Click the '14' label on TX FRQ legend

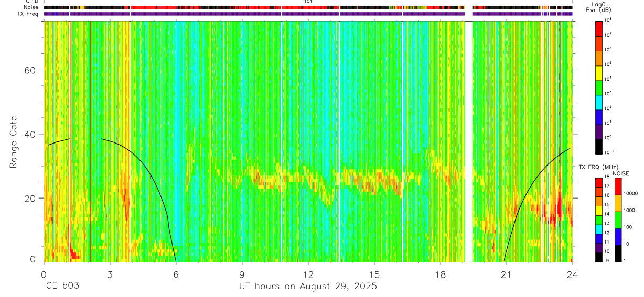[x=608, y=214]
